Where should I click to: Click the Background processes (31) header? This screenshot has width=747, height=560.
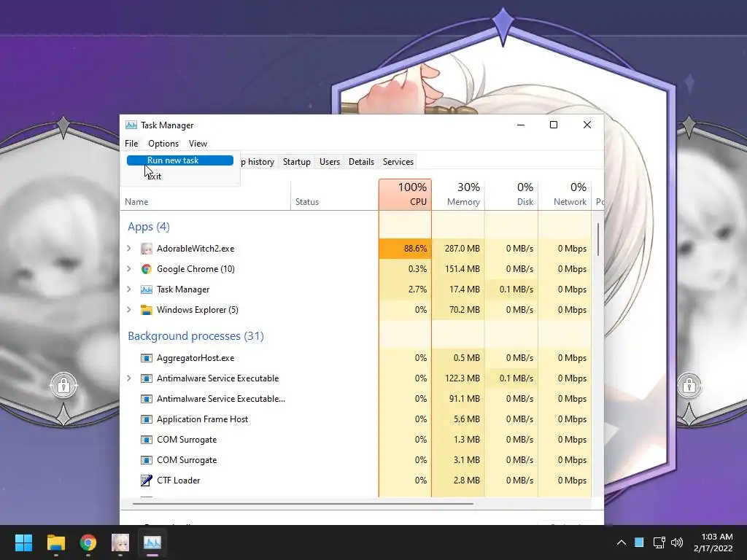point(196,336)
